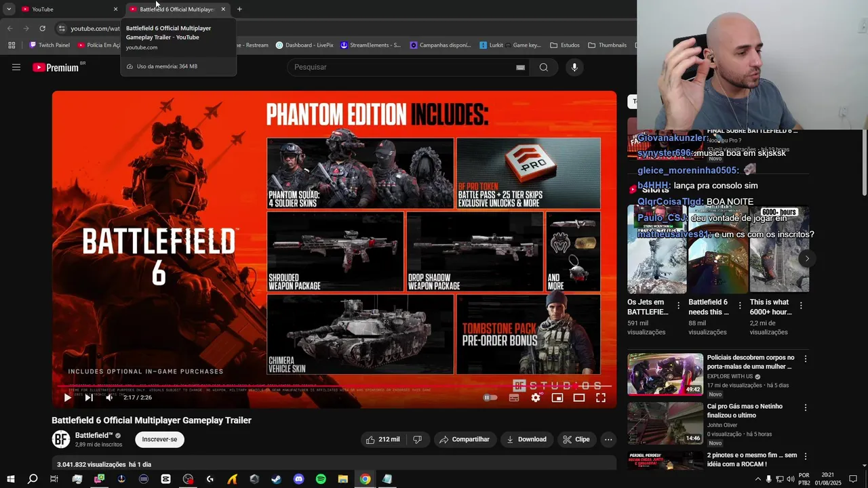
Task: Enable miniplayer mode
Action: [557, 398]
